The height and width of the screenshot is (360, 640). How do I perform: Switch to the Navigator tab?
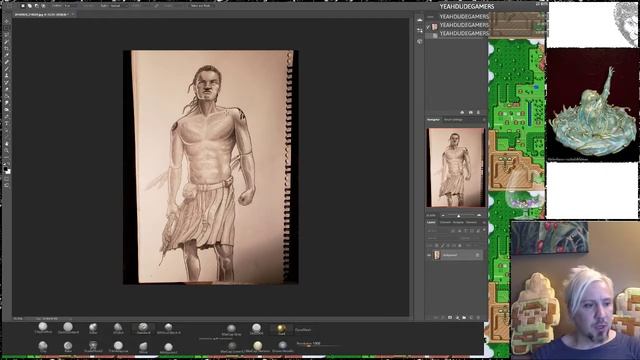click(x=433, y=120)
